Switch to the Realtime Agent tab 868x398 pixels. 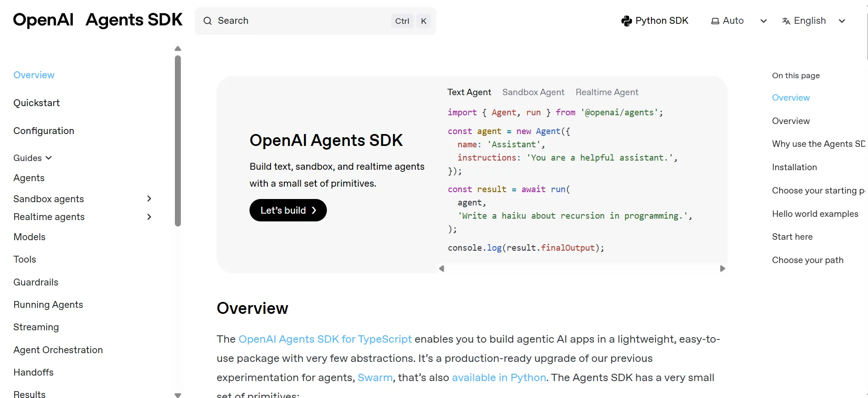607,92
